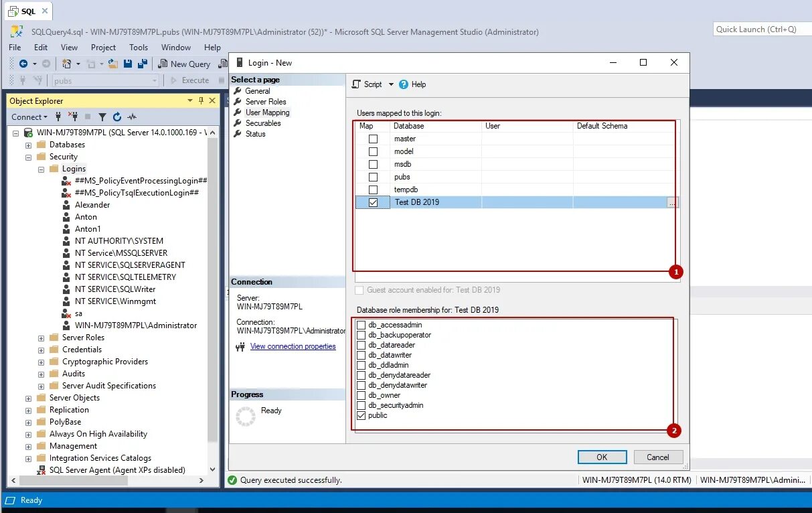This screenshot has height=513, width=812.
Task: Go to Server Roles page in dialog
Action: point(266,102)
